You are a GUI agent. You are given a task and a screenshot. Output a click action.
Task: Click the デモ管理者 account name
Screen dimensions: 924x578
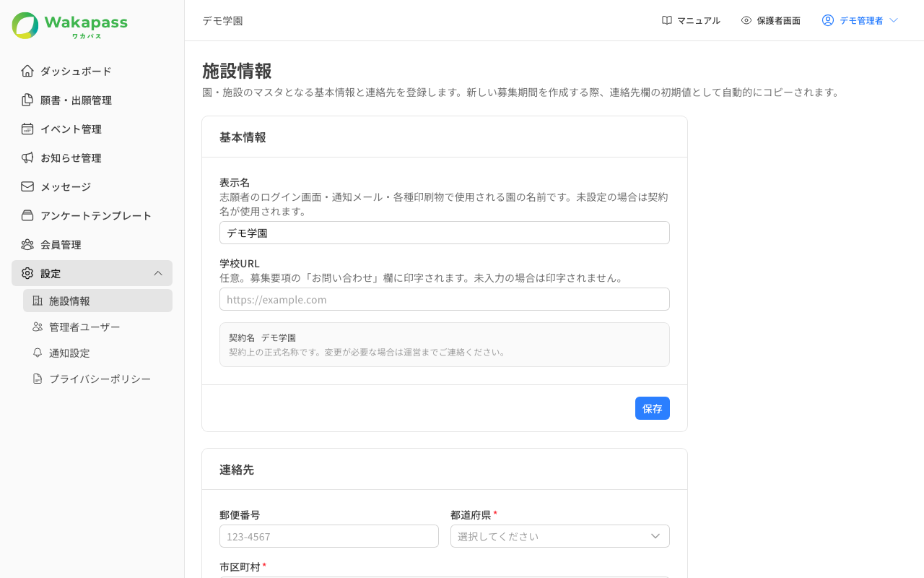pyautogui.click(x=861, y=20)
